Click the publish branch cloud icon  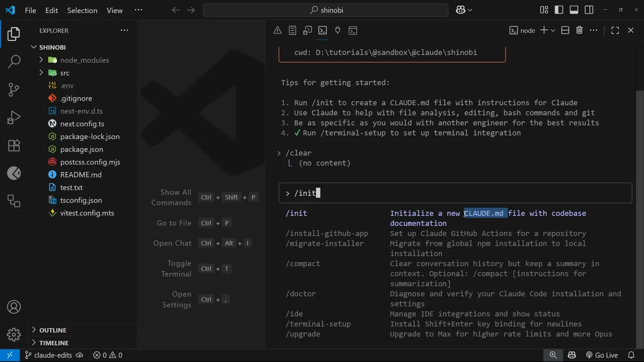point(80,355)
